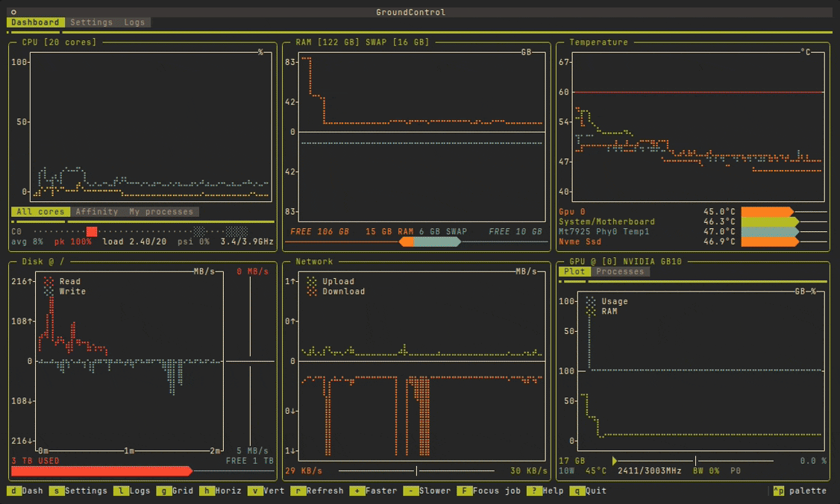Click the yellow triangle marker on GPU bar
840x504 pixels.
[615, 461]
